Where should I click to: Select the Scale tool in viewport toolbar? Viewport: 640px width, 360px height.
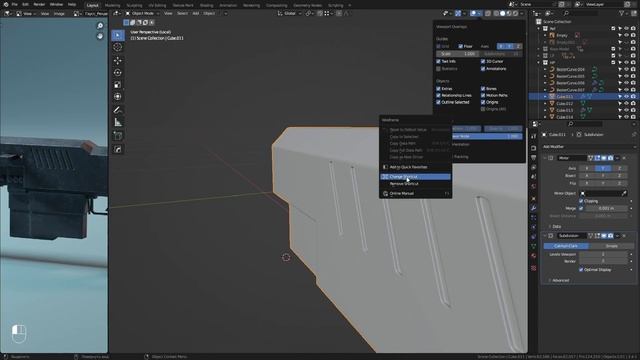[x=118, y=85]
